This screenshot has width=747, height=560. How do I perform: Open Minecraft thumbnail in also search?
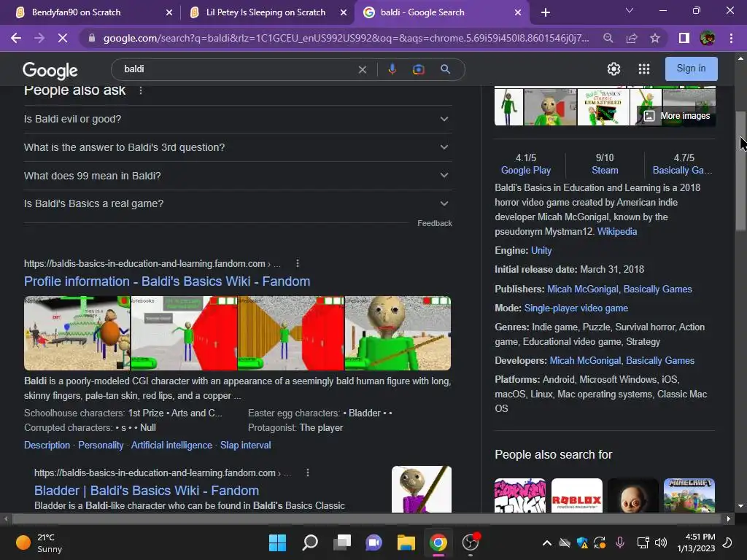689,496
